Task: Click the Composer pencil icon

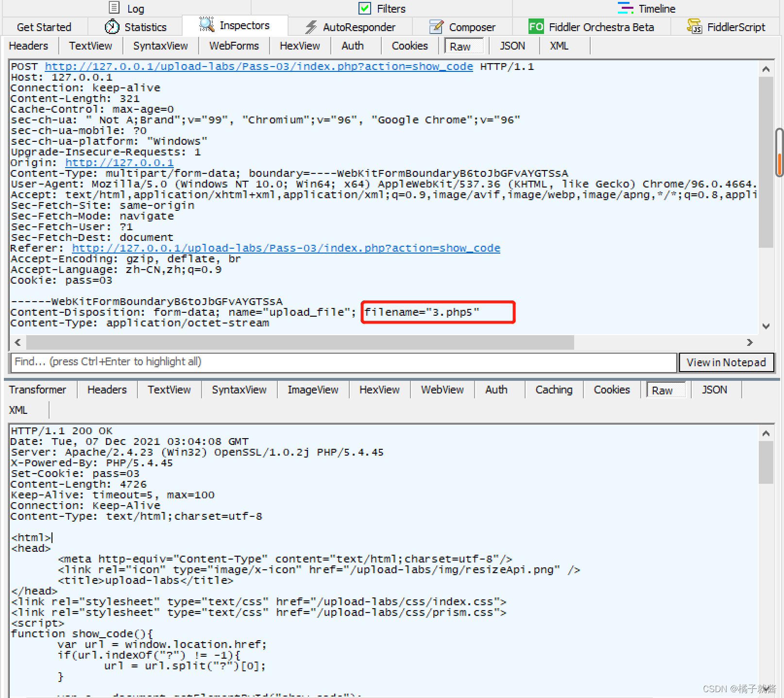Action: (436, 27)
